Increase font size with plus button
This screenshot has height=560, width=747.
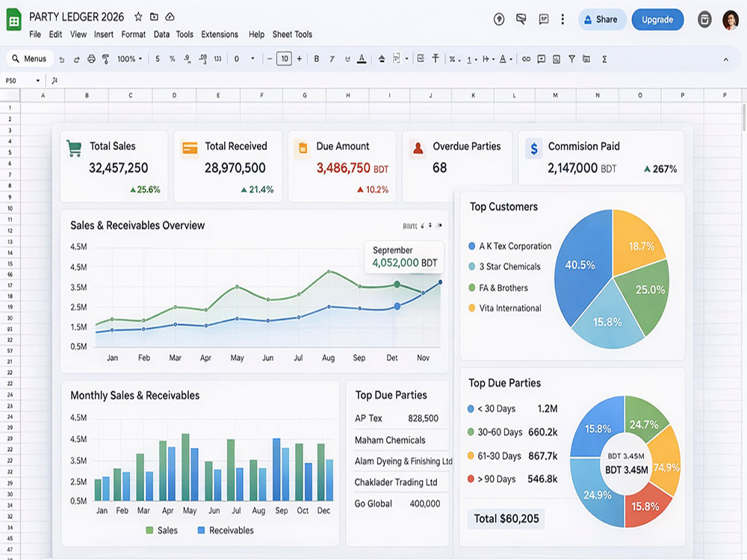(300, 59)
